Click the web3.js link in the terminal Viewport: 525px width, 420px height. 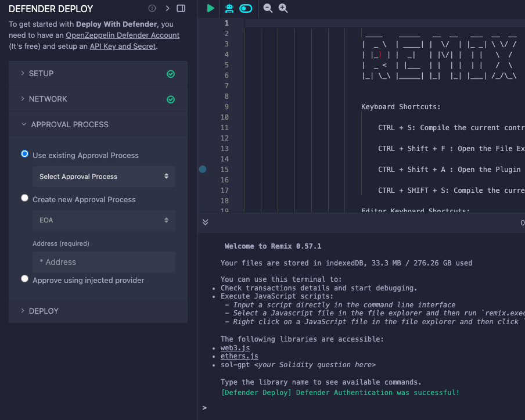tap(235, 347)
